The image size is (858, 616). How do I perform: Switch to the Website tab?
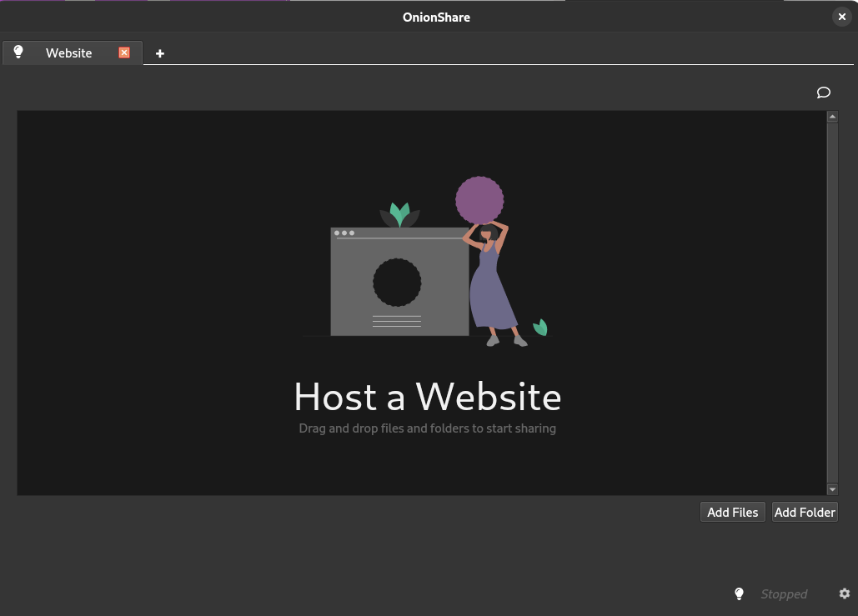point(68,53)
